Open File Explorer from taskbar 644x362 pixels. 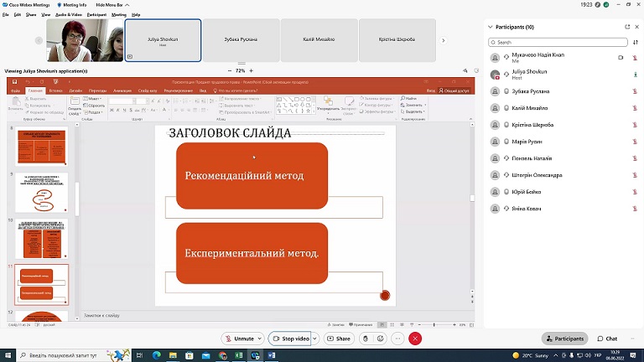click(173, 355)
